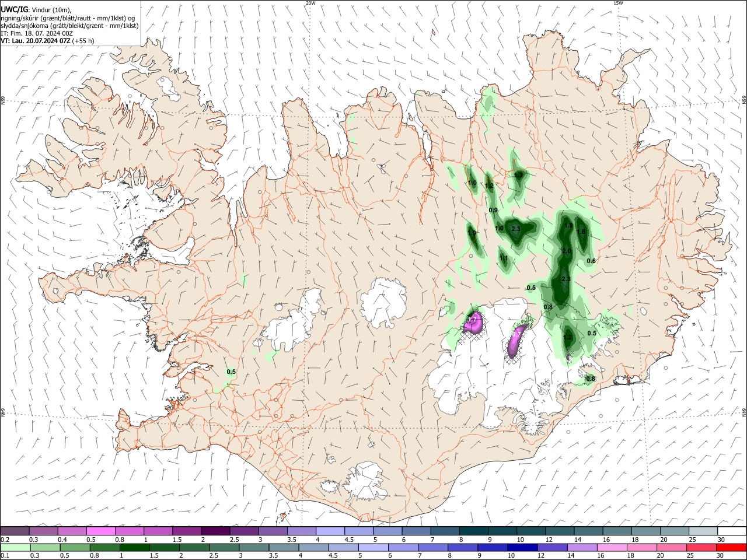Click the bright pink 0.5–0.8 snow swatch
The width and height of the screenshot is (747, 560).
click(x=101, y=531)
